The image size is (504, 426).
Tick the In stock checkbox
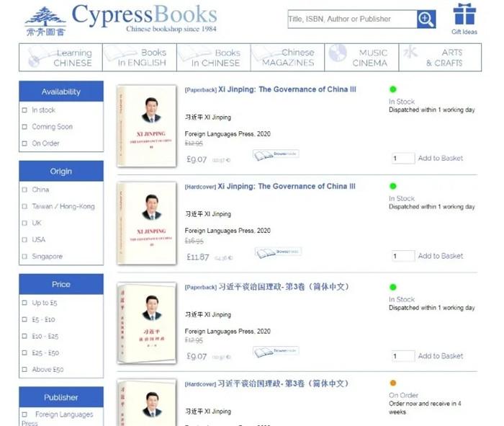(24, 110)
